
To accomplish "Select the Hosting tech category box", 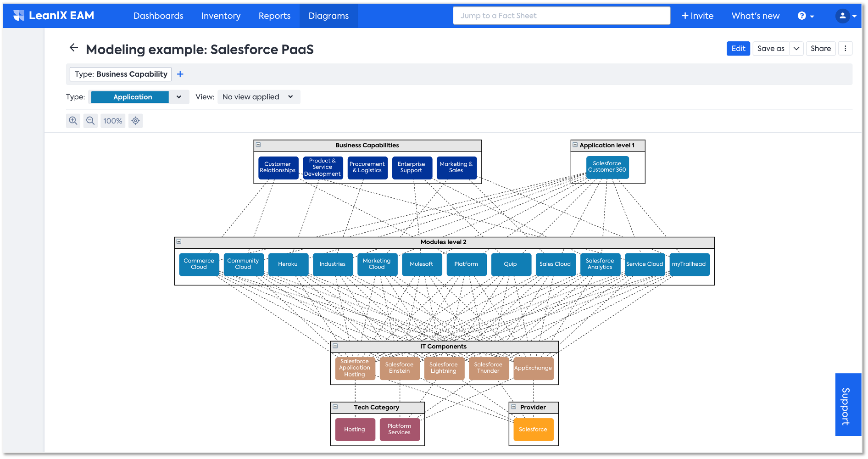I will pyautogui.click(x=355, y=430).
